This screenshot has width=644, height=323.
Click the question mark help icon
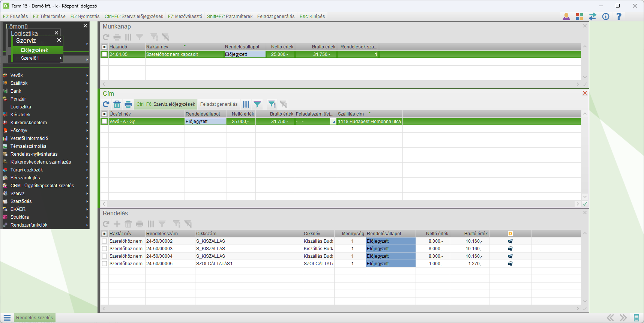(619, 17)
